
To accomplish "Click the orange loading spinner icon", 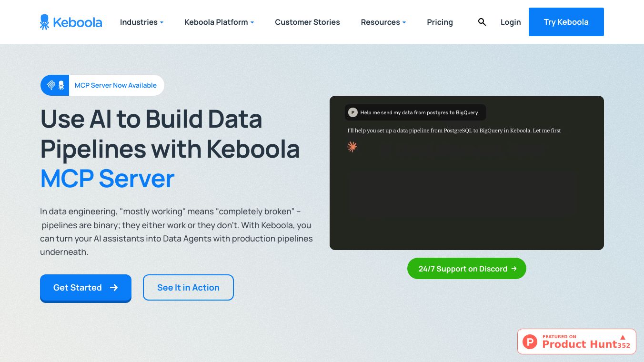I will [x=352, y=147].
